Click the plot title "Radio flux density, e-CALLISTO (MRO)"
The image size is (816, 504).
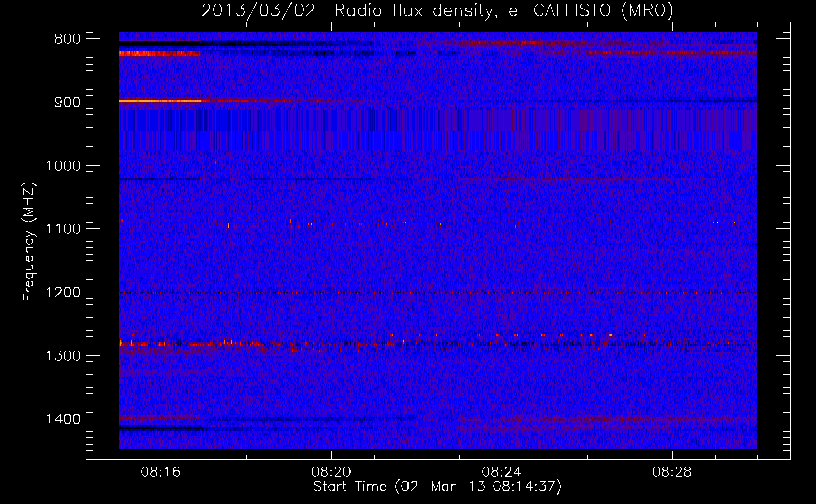click(x=504, y=11)
